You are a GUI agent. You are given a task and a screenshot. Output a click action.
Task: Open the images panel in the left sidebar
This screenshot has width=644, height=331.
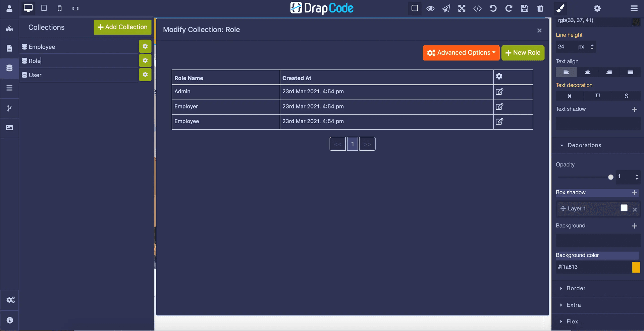click(x=9, y=128)
